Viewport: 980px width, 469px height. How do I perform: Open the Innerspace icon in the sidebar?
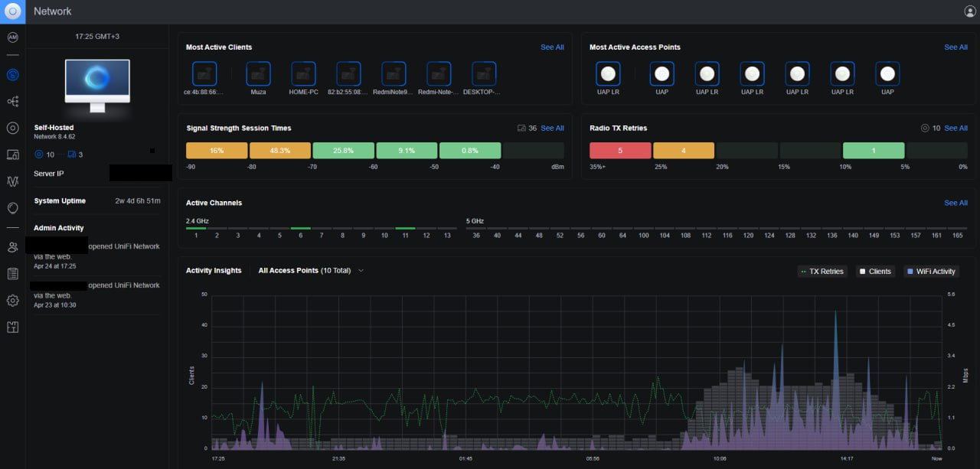click(12, 208)
